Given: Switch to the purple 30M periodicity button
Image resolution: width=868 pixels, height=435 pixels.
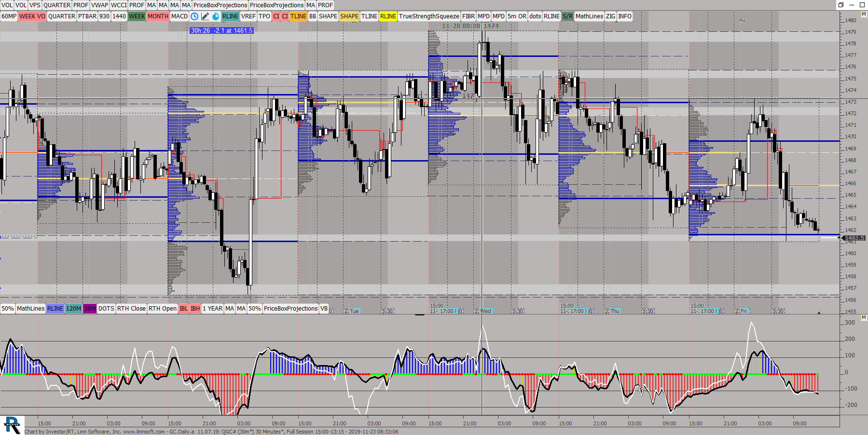Looking at the screenshot, I should [90, 309].
